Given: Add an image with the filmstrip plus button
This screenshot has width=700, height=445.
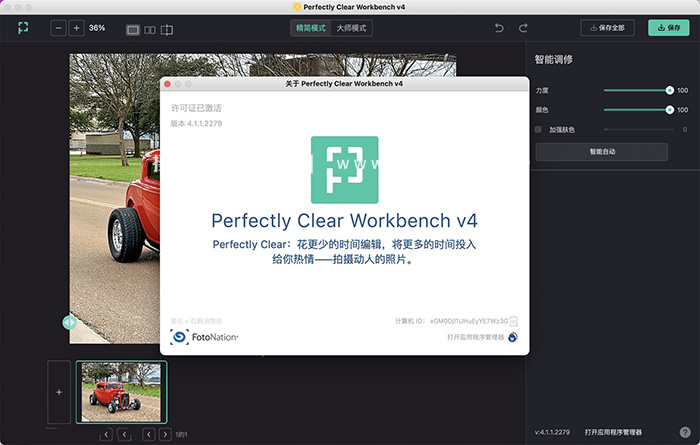Looking at the screenshot, I should [59, 392].
